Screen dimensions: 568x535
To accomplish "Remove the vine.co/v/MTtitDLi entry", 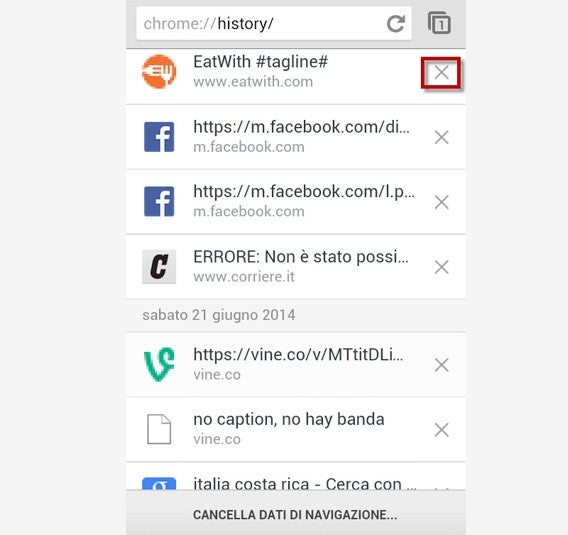I will (x=442, y=365).
